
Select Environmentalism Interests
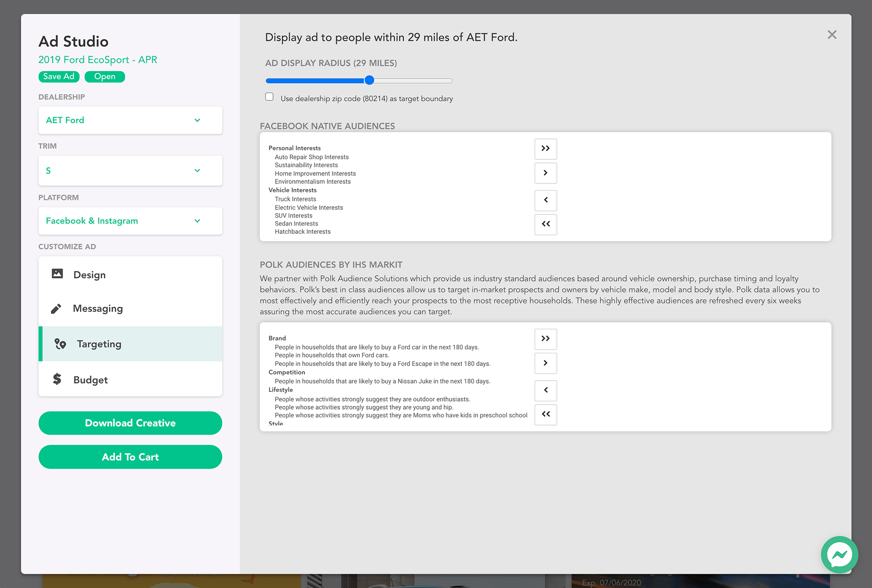(312, 182)
